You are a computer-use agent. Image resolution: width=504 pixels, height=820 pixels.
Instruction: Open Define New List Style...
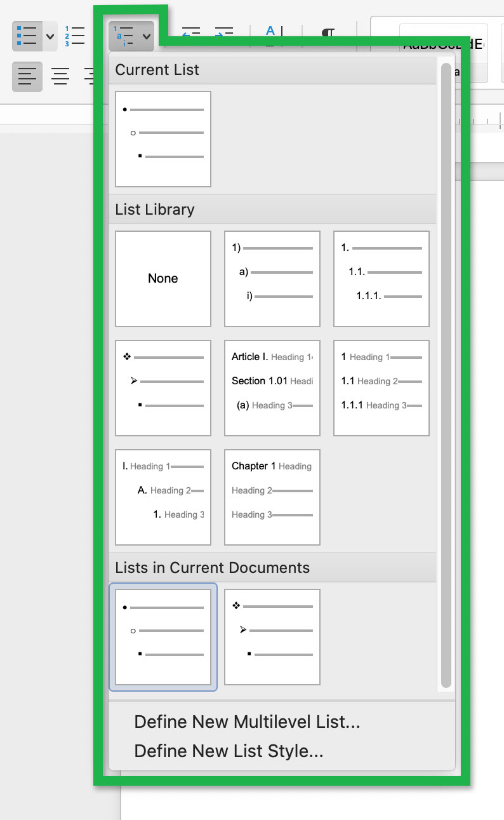229,751
